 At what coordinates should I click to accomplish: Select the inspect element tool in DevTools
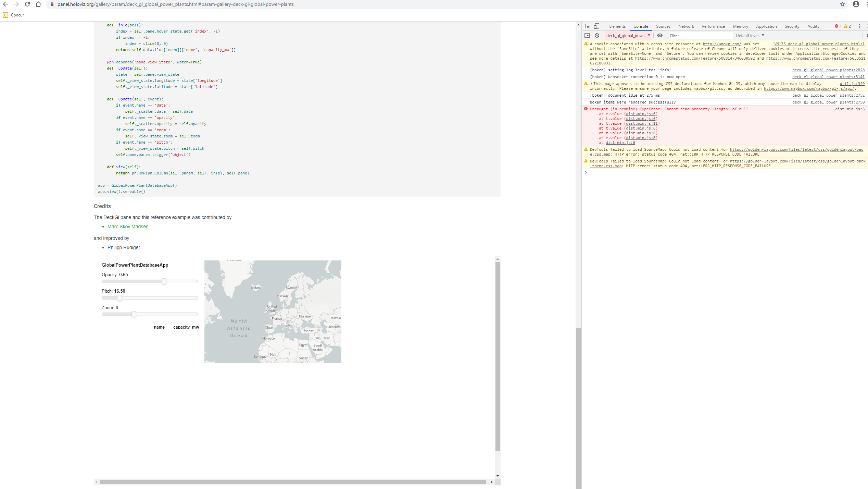587,26
